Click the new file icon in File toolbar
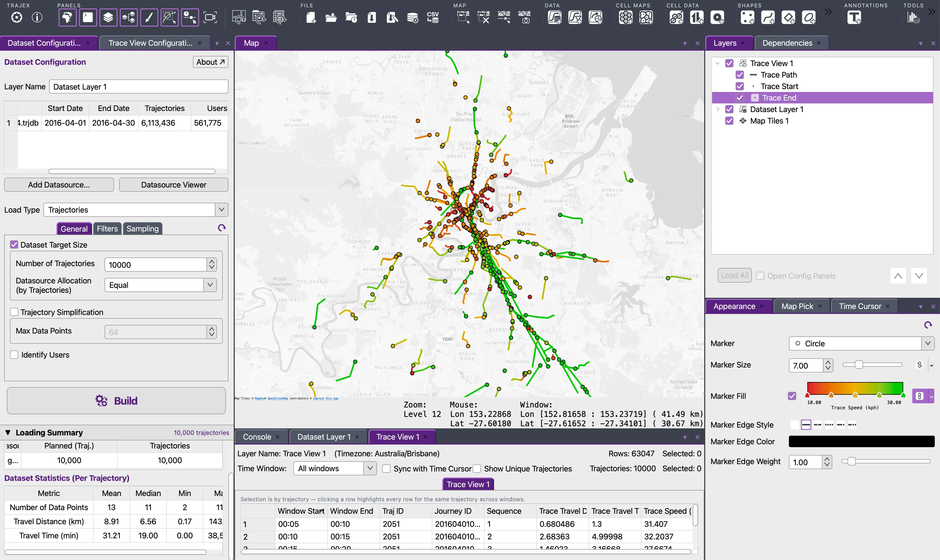The image size is (940, 560). 311,17
